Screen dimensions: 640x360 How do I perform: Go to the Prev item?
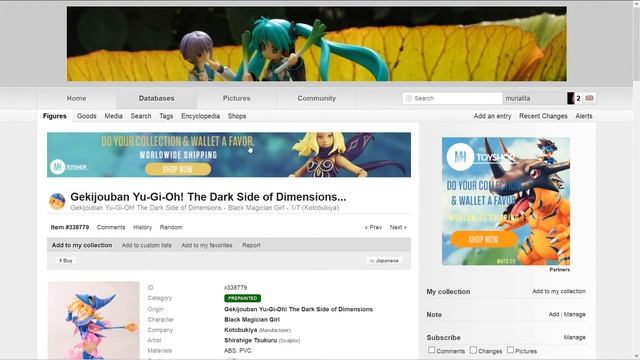click(x=373, y=227)
